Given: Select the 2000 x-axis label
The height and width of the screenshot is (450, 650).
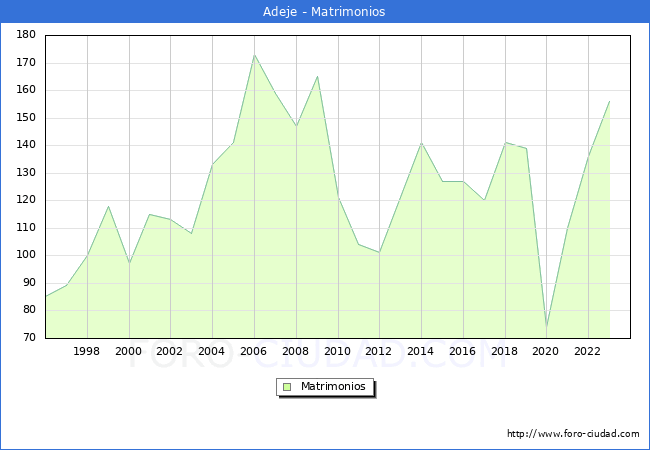Looking at the screenshot, I should [128, 351].
